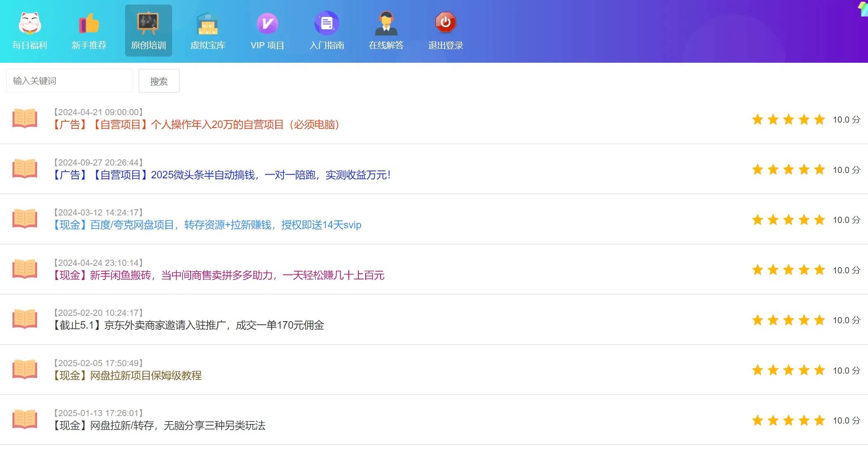Click the 新手推荐 thumbs-up icon
Image resolution: width=868 pixels, height=457 pixels.
(x=89, y=23)
